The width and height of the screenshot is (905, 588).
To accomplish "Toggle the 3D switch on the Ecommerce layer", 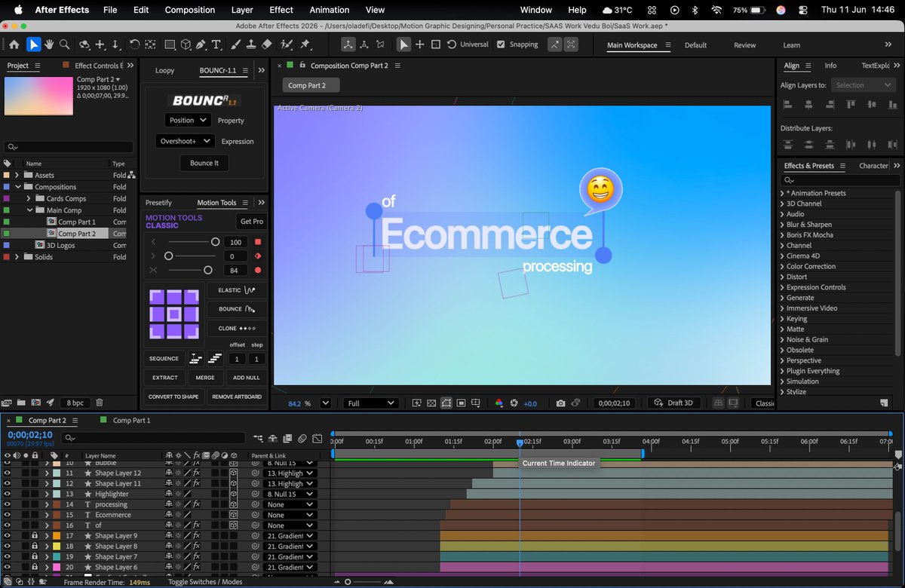I will click(x=235, y=515).
